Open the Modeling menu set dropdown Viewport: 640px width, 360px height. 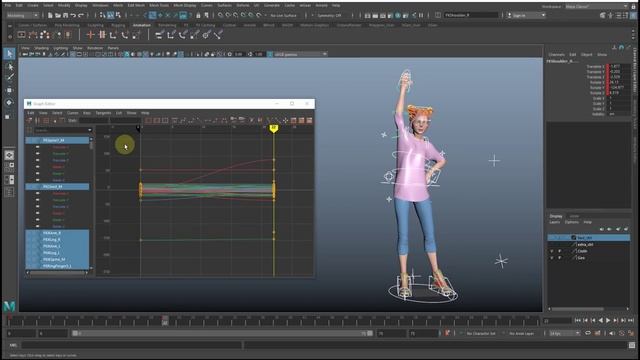[x=22, y=15]
